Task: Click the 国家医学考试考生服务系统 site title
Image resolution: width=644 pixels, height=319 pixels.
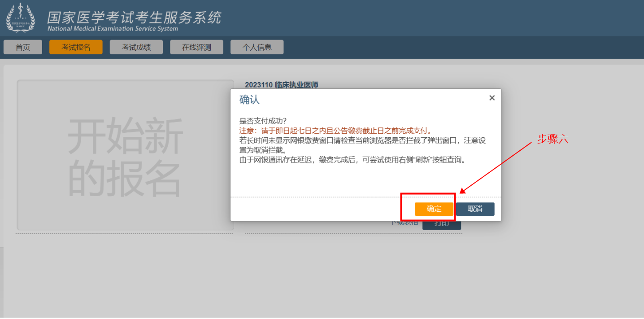Action: pos(134,17)
